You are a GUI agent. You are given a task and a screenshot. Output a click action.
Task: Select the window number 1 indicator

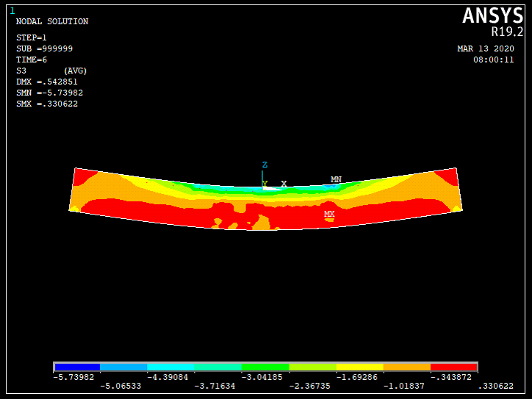click(12, 10)
